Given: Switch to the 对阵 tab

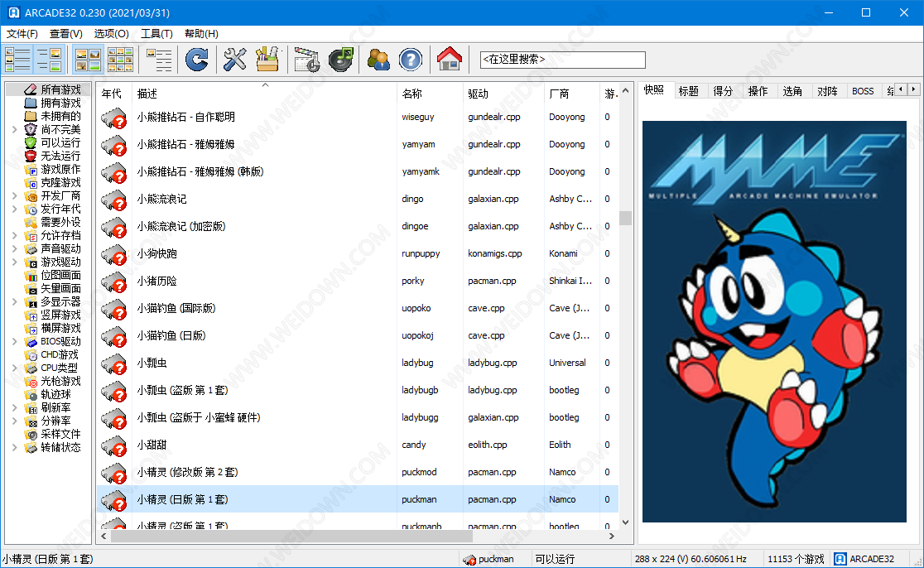Looking at the screenshot, I should coord(827,91).
